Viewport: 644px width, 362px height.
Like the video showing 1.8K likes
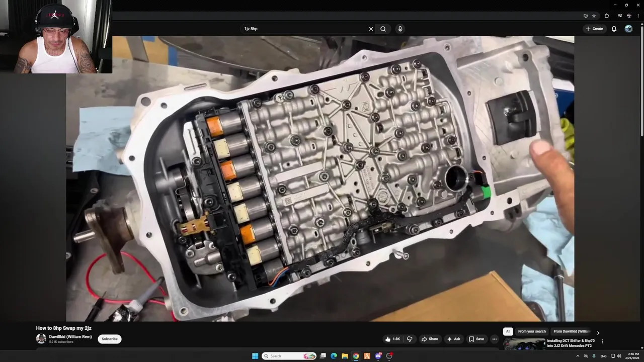392,339
